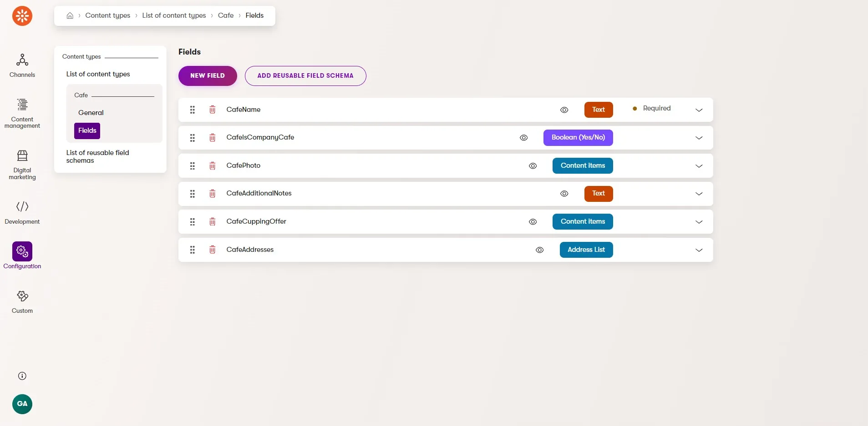Open the Configuration section

[x=22, y=256]
